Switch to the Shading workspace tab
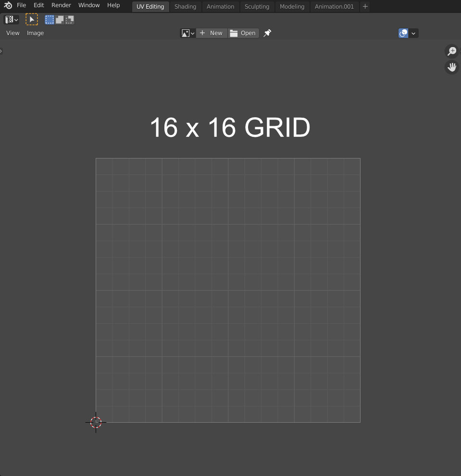 (186, 7)
